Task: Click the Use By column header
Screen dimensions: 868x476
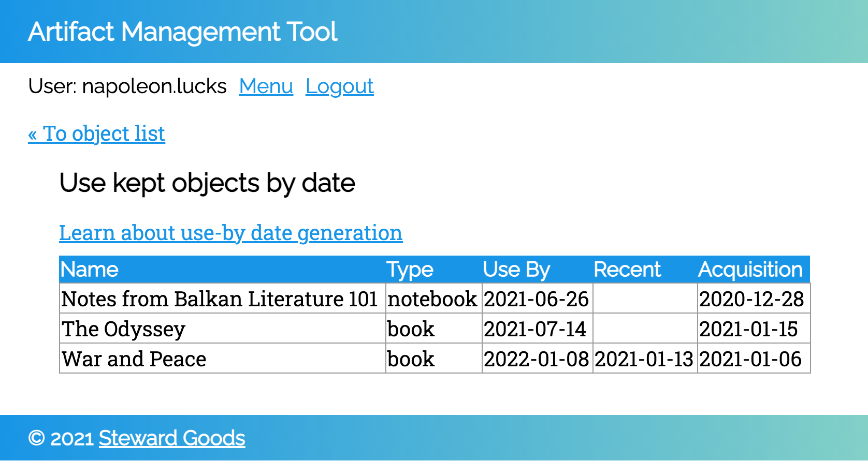Action: tap(516, 270)
